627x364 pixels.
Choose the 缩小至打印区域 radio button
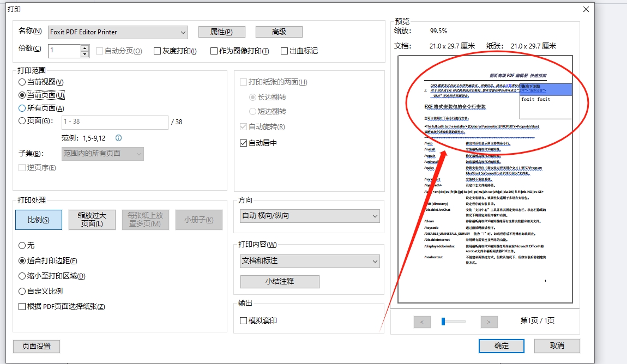22,276
